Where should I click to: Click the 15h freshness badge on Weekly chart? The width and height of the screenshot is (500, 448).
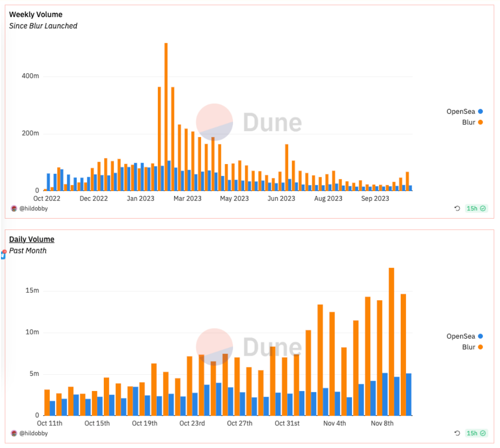tap(475, 208)
